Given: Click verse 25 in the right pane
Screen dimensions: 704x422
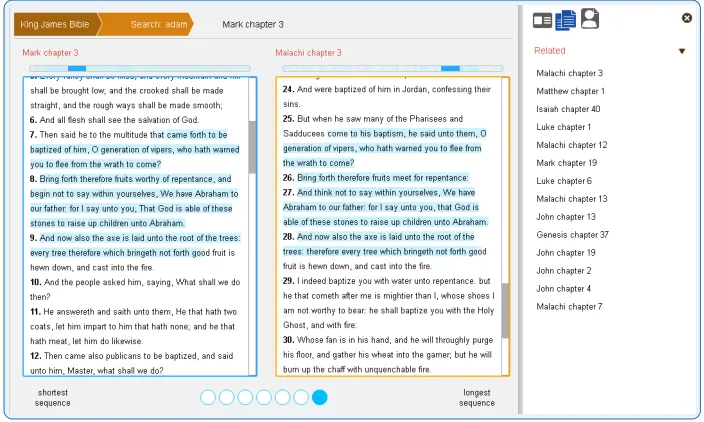Looking at the screenshot, I should point(385,141).
